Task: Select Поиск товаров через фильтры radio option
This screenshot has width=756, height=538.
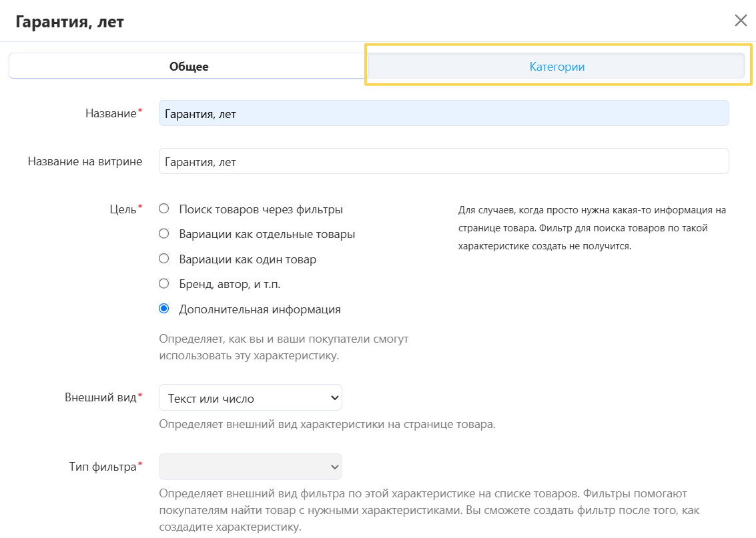Action: [164, 209]
